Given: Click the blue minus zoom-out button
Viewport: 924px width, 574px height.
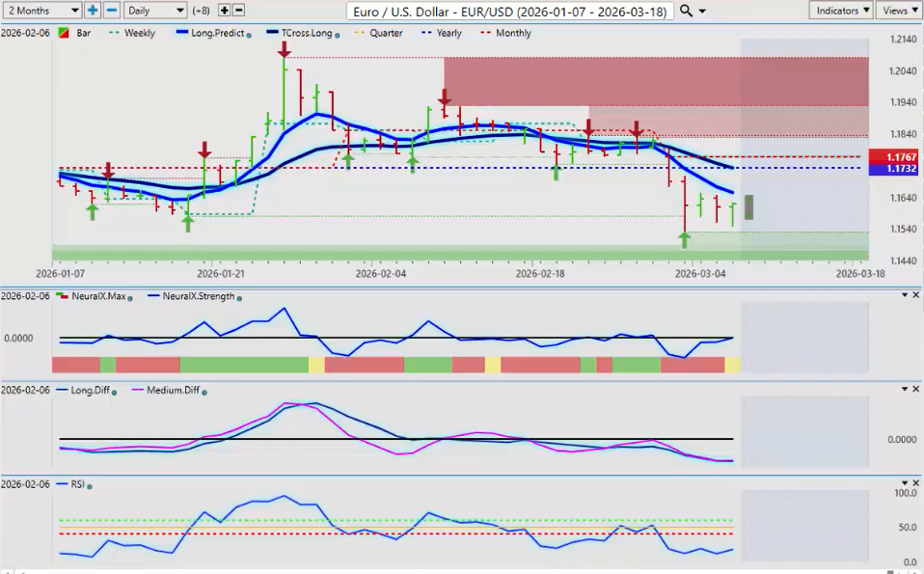Looking at the screenshot, I should point(111,10).
